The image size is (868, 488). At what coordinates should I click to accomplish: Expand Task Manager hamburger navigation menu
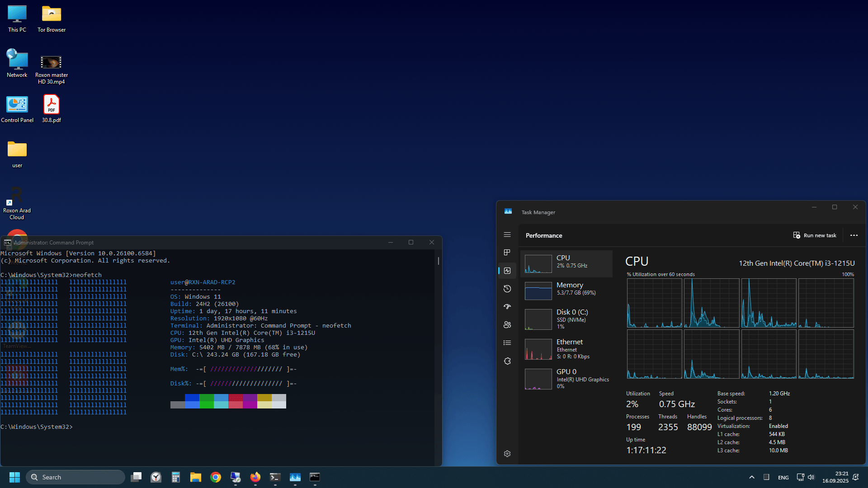point(507,235)
